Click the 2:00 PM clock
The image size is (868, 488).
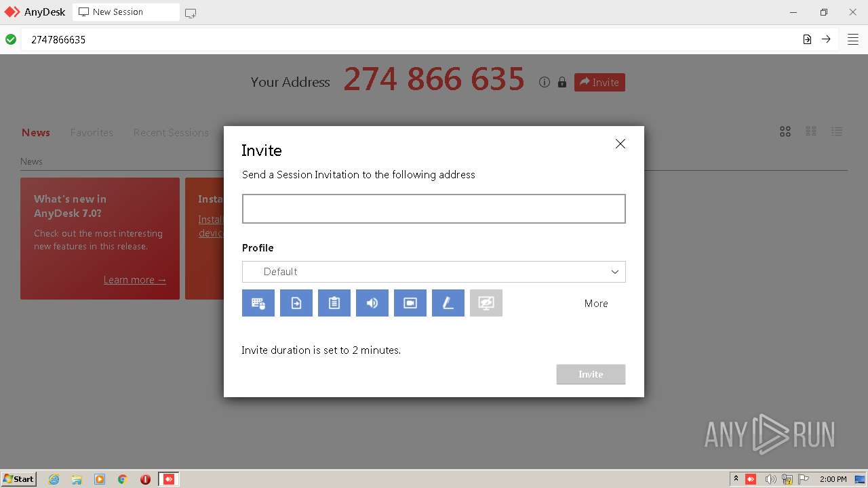tap(833, 479)
